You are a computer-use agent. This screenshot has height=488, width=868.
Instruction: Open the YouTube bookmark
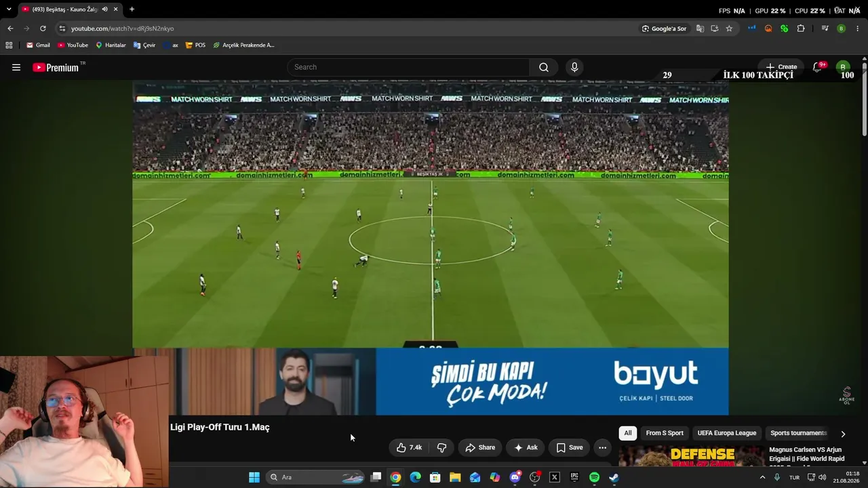[73, 45]
